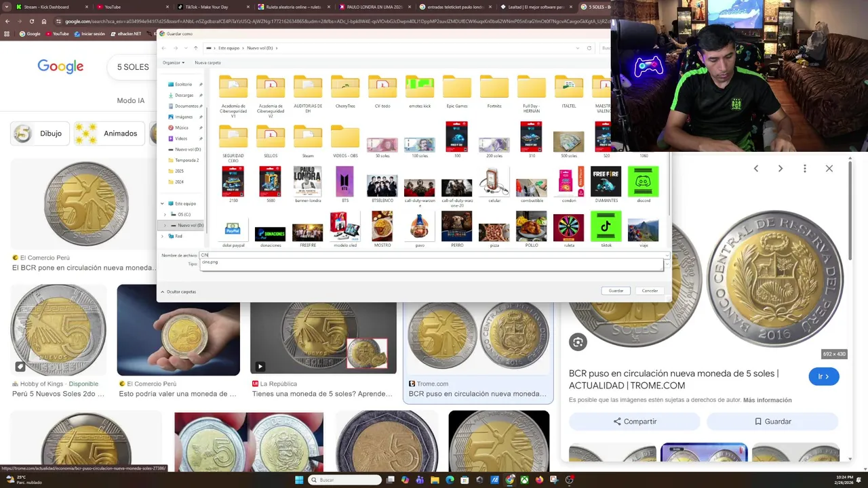Switch to the Ruleta aleatoria online tab
868x488 pixels.
point(293,7)
